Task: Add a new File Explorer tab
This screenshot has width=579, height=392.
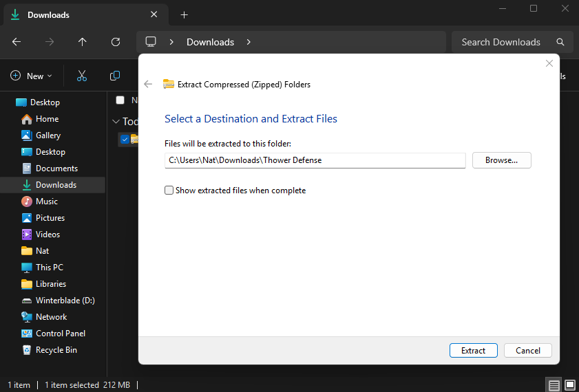Action: [x=184, y=14]
